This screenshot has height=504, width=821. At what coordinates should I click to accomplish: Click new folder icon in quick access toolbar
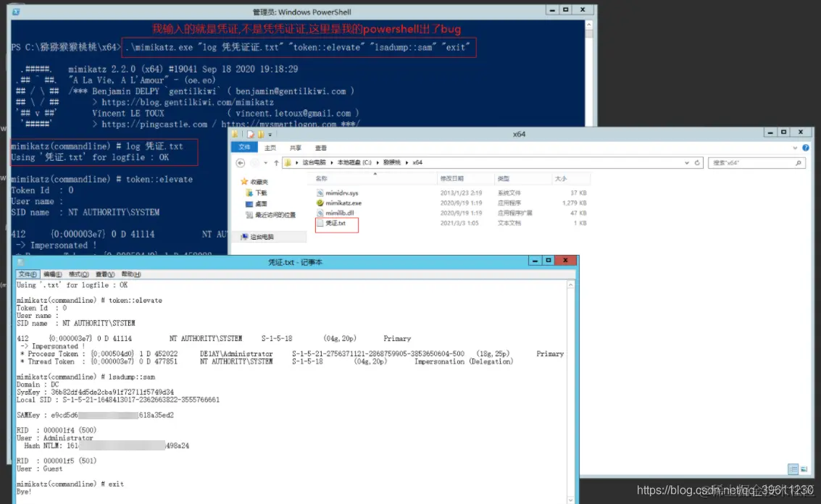click(x=261, y=135)
